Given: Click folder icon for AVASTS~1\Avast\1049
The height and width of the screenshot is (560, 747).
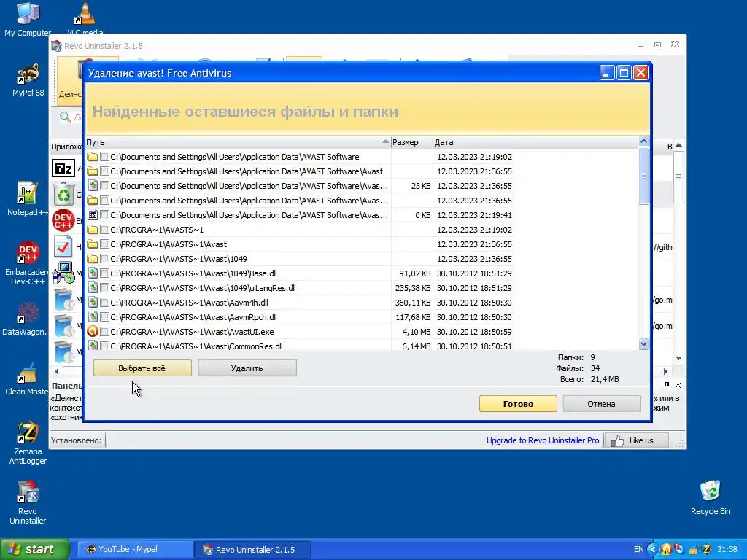Looking at the screenshot, I should (93, 259).
